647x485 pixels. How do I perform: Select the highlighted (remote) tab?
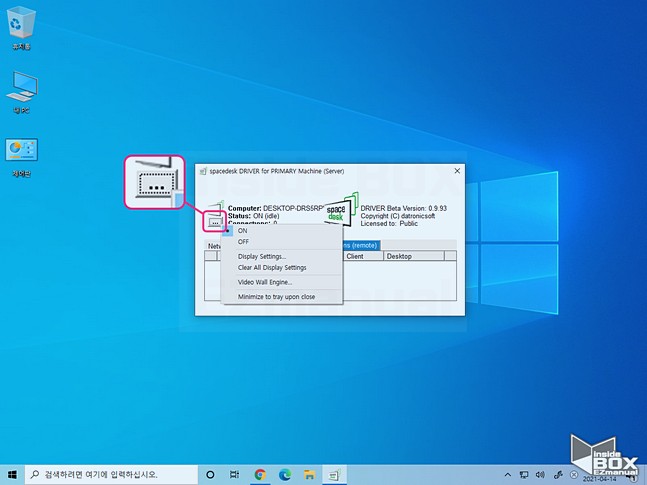[x=359, y=245]
